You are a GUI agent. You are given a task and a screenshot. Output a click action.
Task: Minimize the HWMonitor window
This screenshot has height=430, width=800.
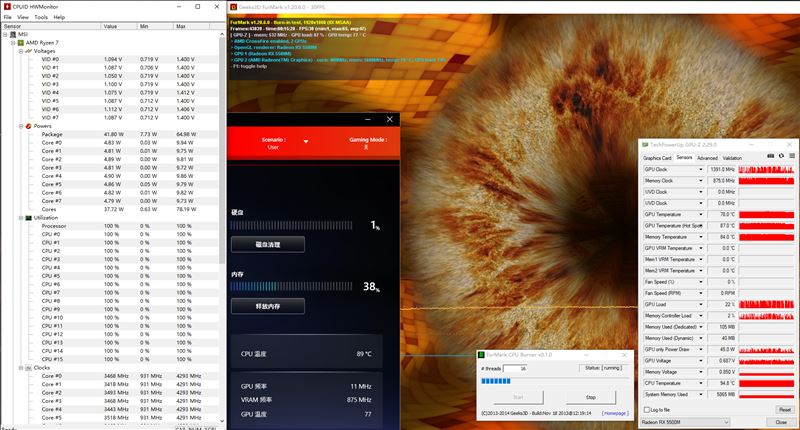[x=179, y=7]
